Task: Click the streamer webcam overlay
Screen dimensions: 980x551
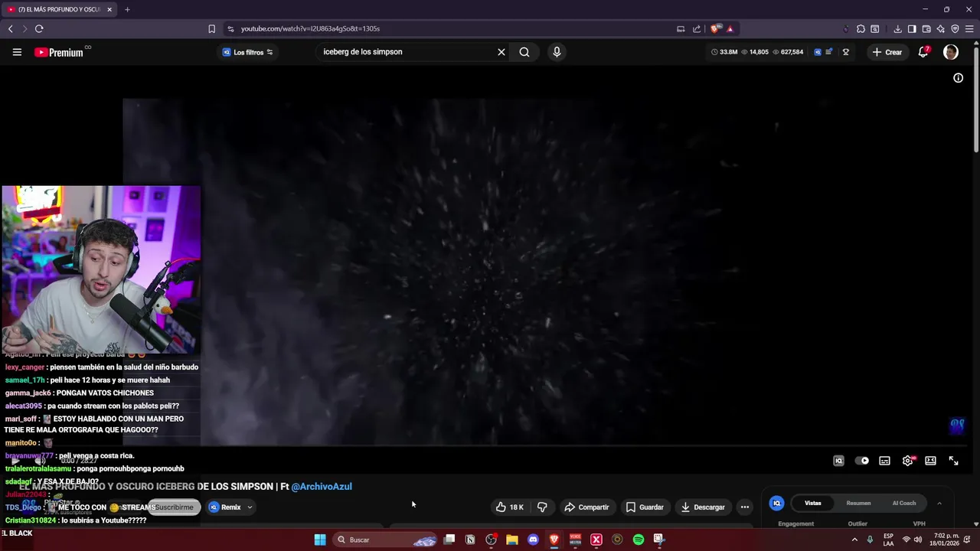Action: (101, 269)
